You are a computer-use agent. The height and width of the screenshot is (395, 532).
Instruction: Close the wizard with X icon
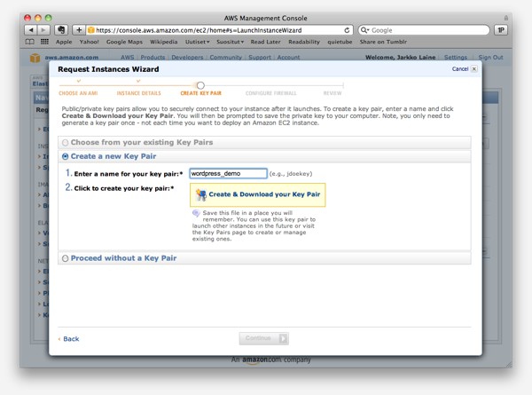(474, 69)
